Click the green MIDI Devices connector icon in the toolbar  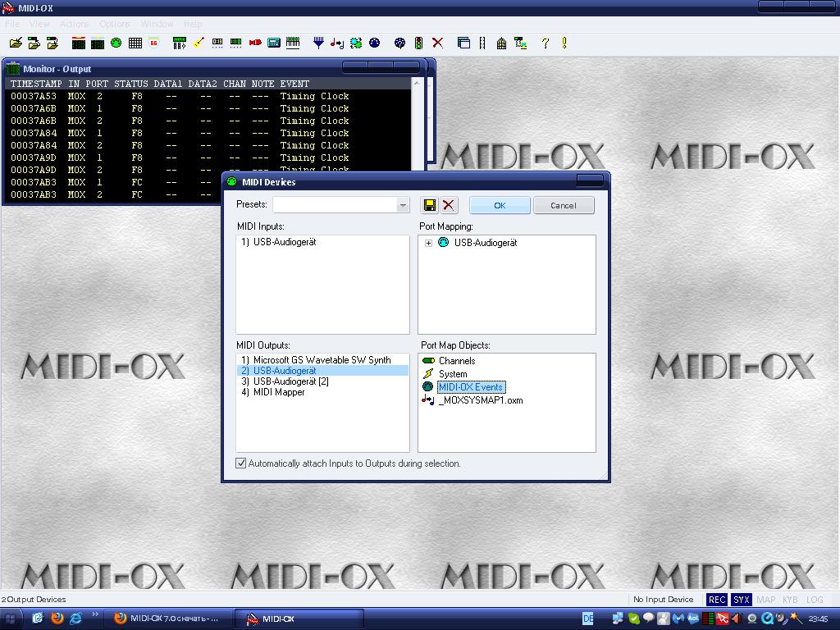pos(116,43)
